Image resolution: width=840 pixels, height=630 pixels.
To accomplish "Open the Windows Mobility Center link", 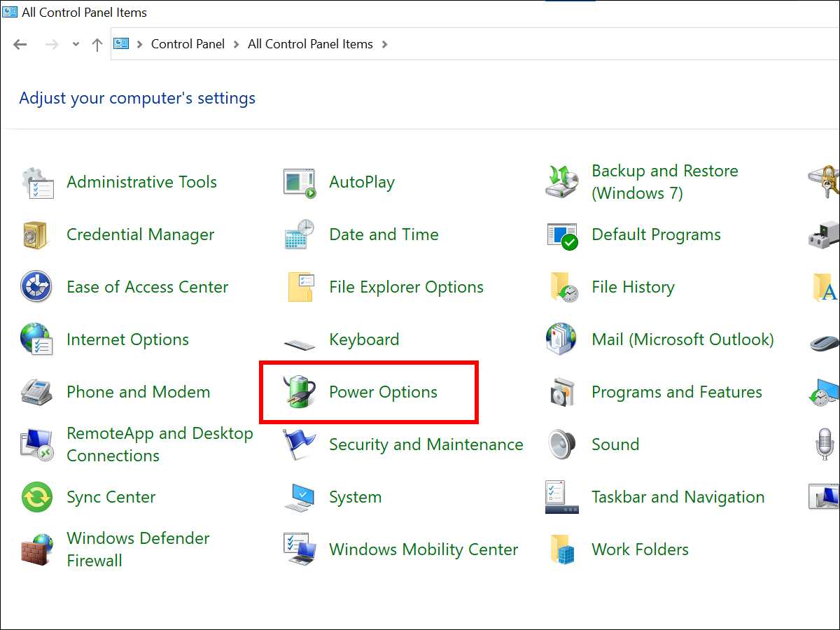I will point(423,549).
